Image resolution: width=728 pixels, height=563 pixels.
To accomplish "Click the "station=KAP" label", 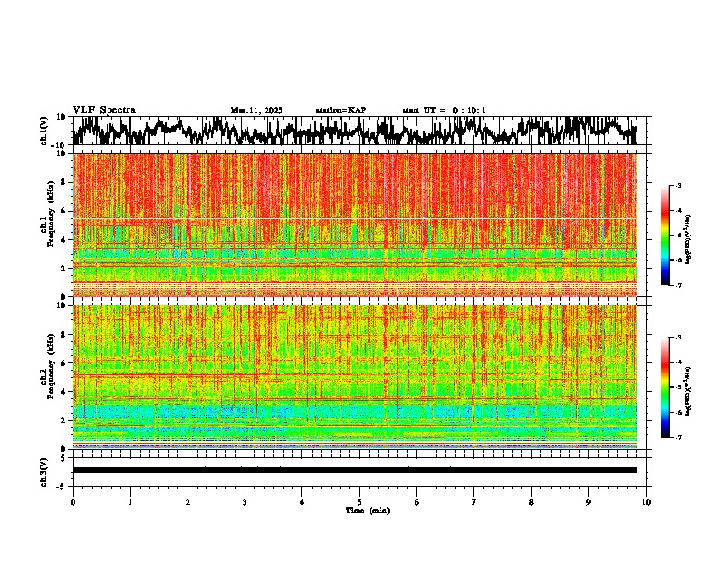I will tap(341, 110).
